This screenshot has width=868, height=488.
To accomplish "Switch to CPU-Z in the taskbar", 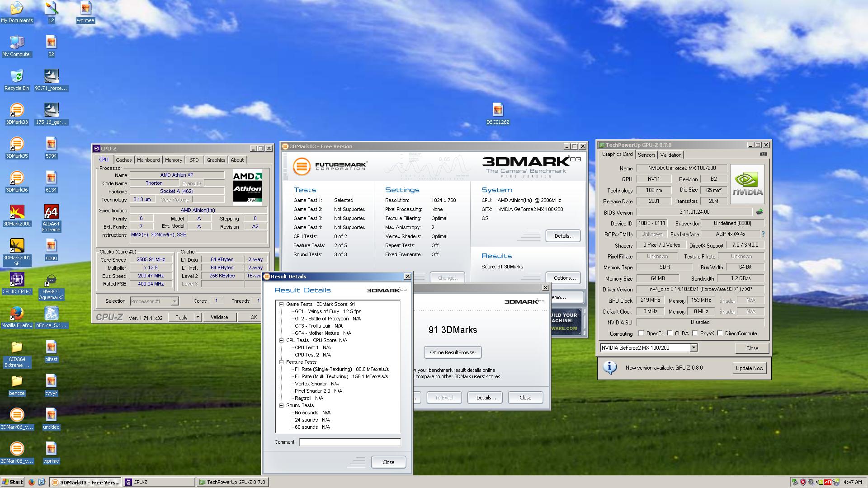I will click(159, 482).
